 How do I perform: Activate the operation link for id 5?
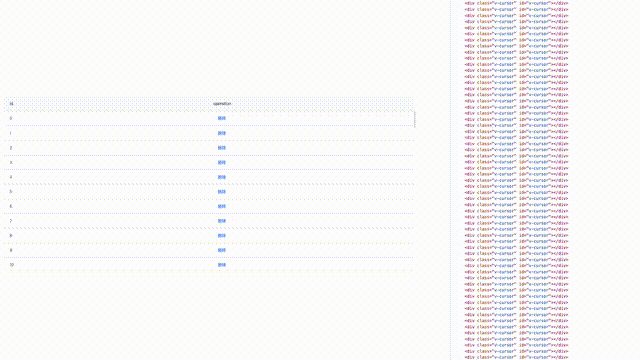pyautogui.click(x=222, y=192)
